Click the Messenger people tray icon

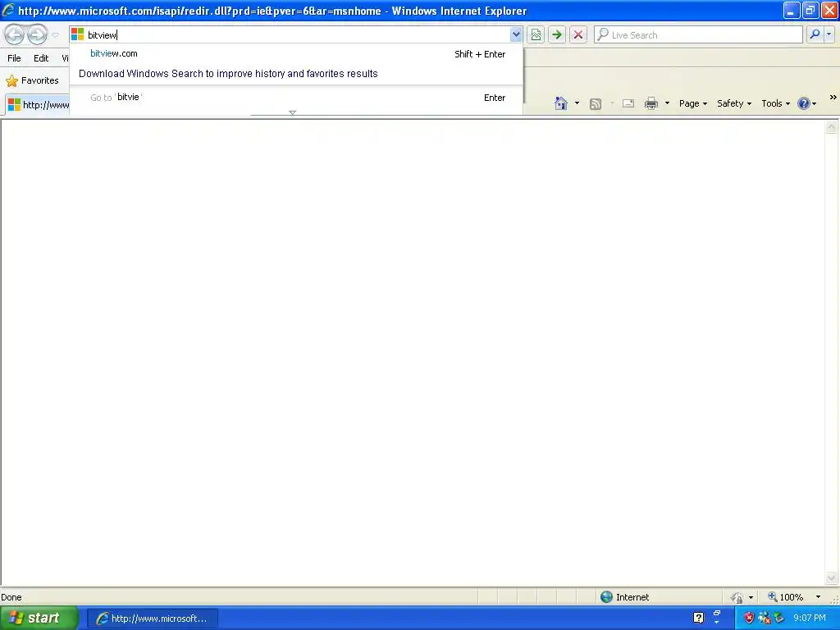click(764, 619)
